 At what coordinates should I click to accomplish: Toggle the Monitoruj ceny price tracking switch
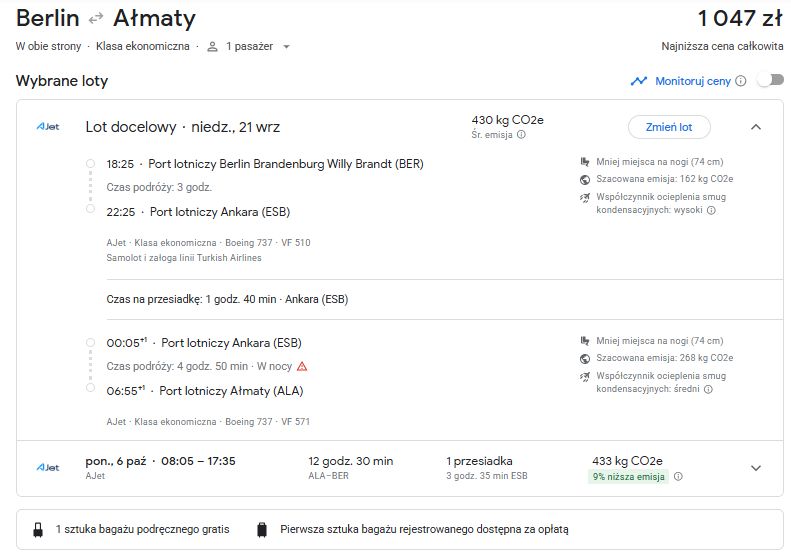tap(771, 80)
